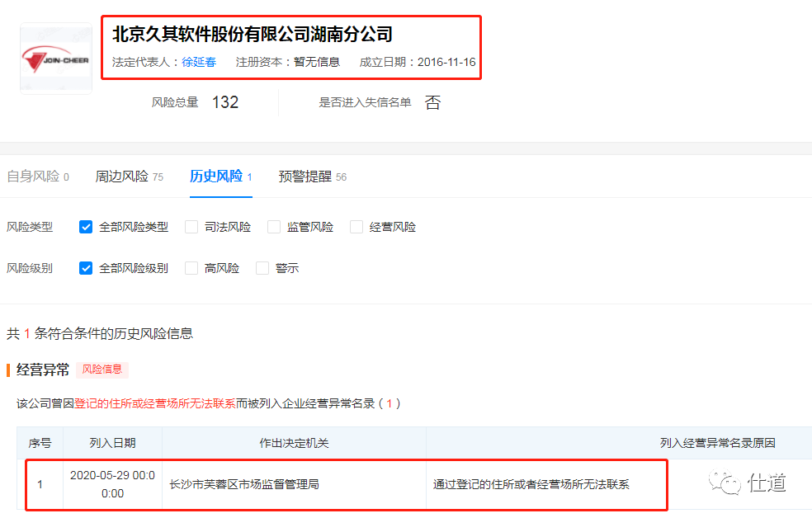812x518 pixels.
Task: Click the red text 登记的住所或经营场所无法联系
Action: tap(155, 403)
